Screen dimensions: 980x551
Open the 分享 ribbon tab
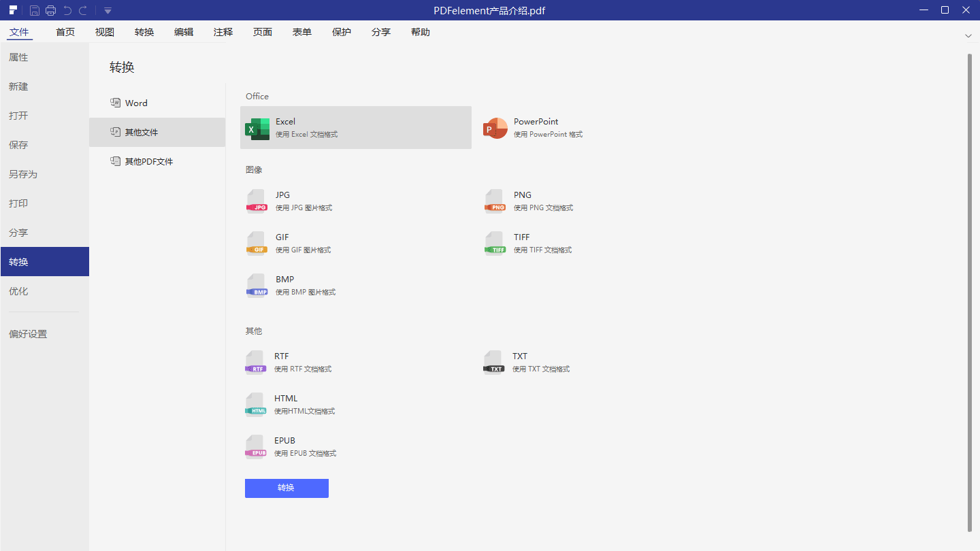click(381, 32)
